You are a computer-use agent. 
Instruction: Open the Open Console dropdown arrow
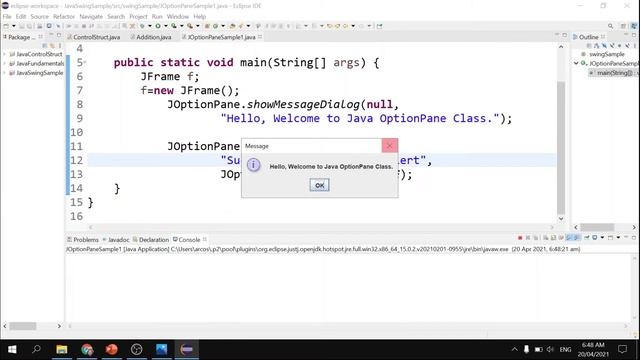pos(618,238)
